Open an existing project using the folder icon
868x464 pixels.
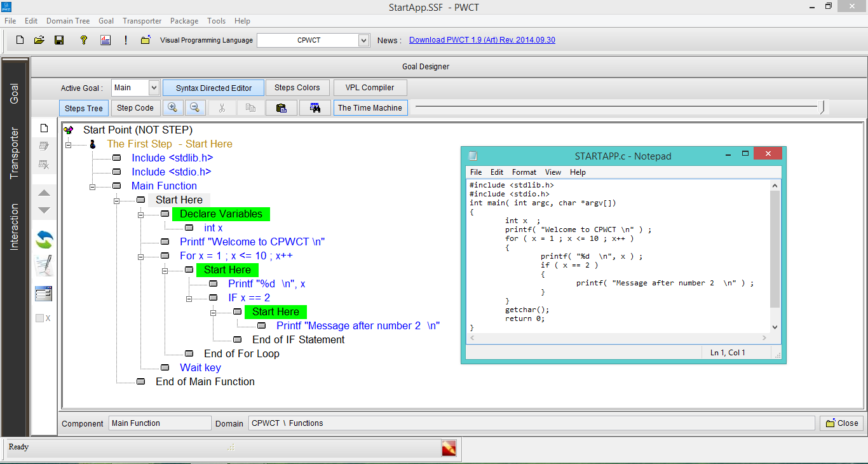click(x=39, y=39)
